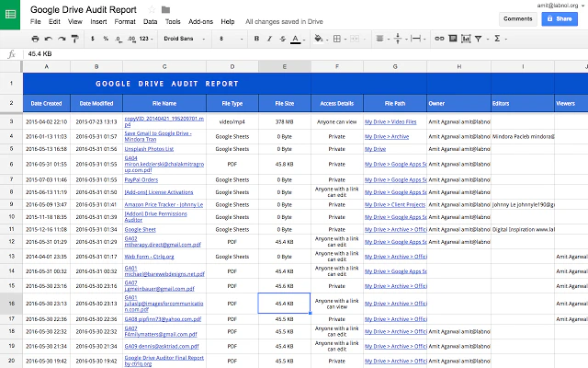Toggle italic formatting
Screen dimensions: 588x368
269,39
